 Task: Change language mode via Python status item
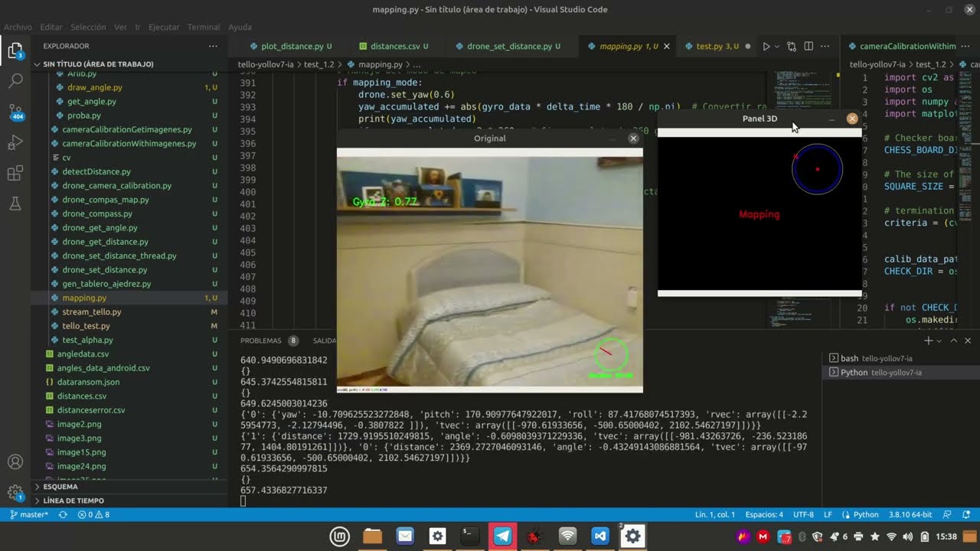tap(865, 515)
